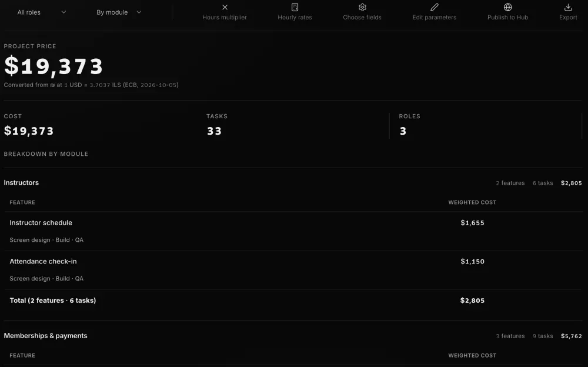Click the 2 features label for Instructors
This screenshot has width=588, height=367.
click(x=510, y=183)
